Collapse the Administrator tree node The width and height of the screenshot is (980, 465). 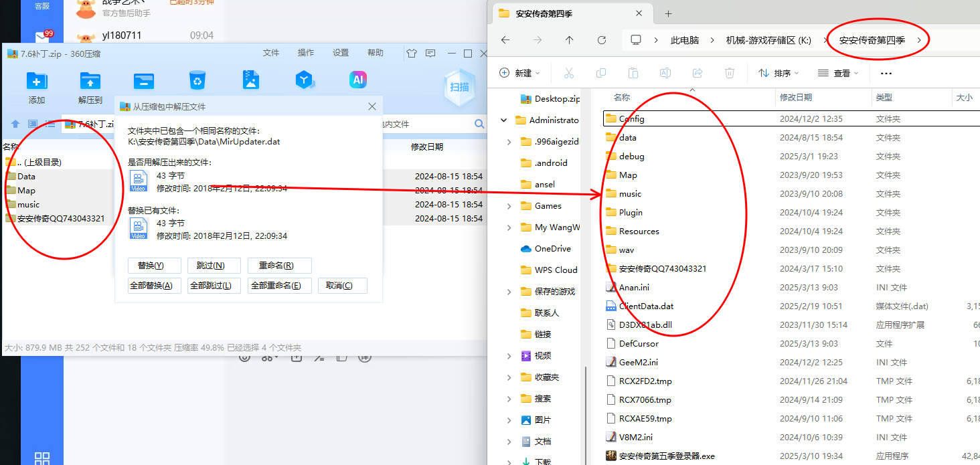point(503,120)
